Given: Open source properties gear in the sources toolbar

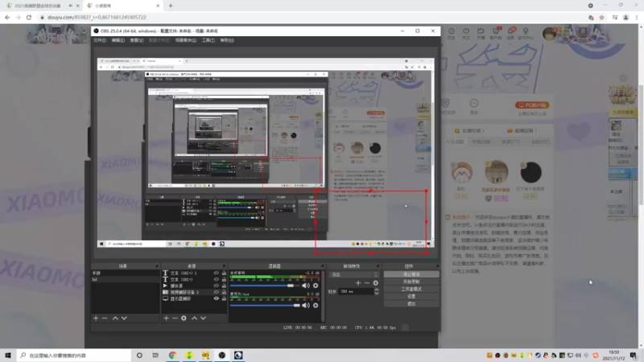Looking at the screenshot, I should (184, 318).
